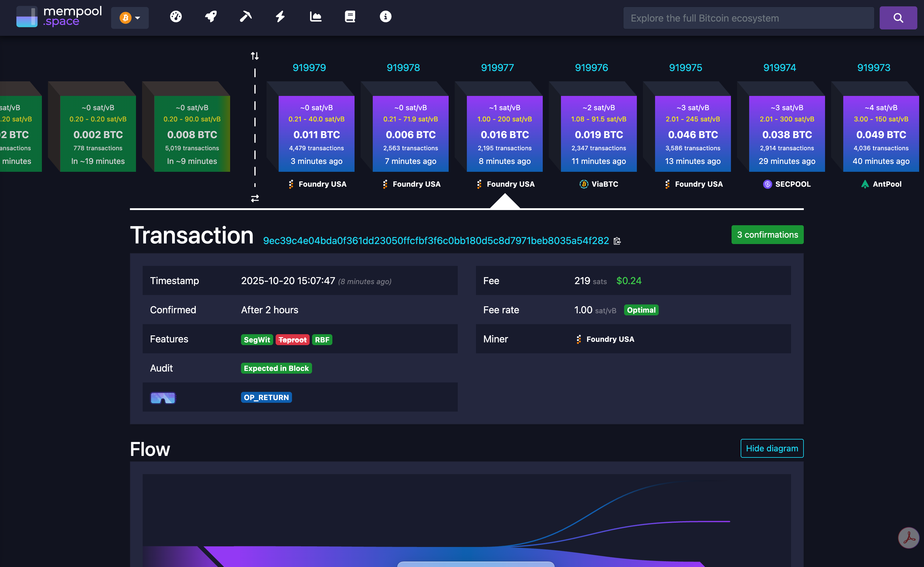Click the purple search magnifier button

tap(898, 18)
